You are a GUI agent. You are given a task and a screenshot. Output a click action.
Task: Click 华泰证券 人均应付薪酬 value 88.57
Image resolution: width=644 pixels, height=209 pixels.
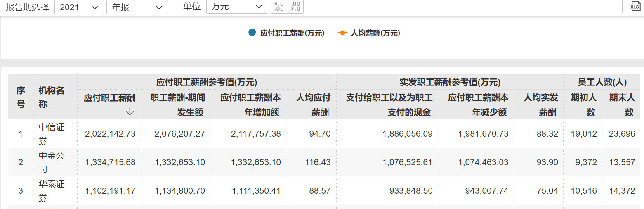pos(320,191)
